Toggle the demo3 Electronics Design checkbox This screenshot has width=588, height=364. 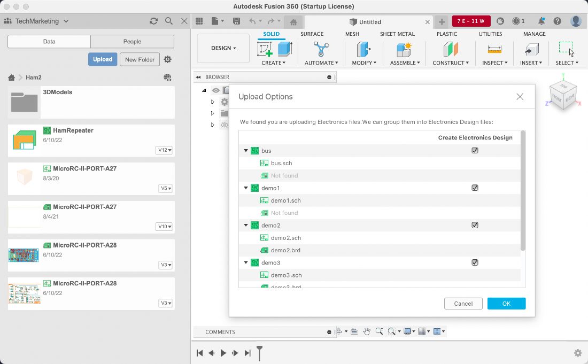pos(475,263)
